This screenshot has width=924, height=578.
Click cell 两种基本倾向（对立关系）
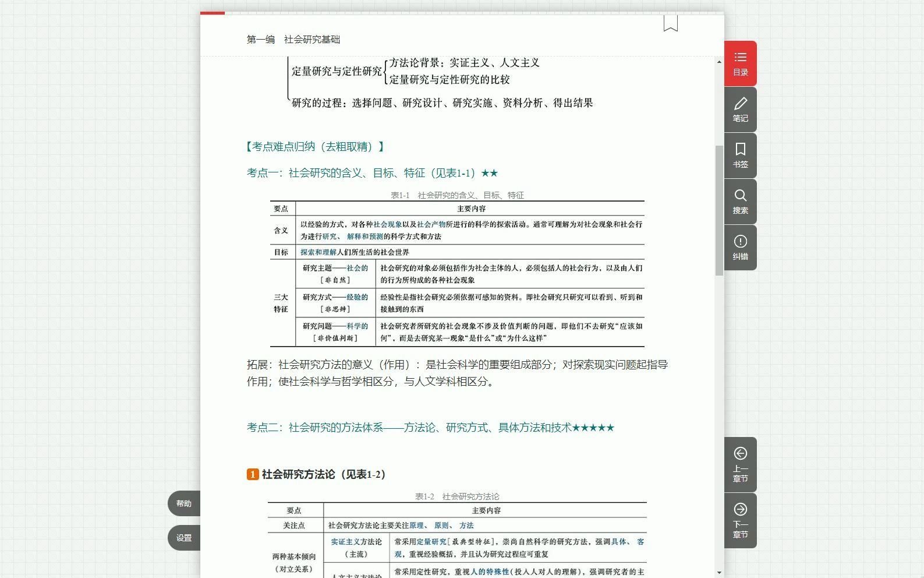(x=294, y=563)
